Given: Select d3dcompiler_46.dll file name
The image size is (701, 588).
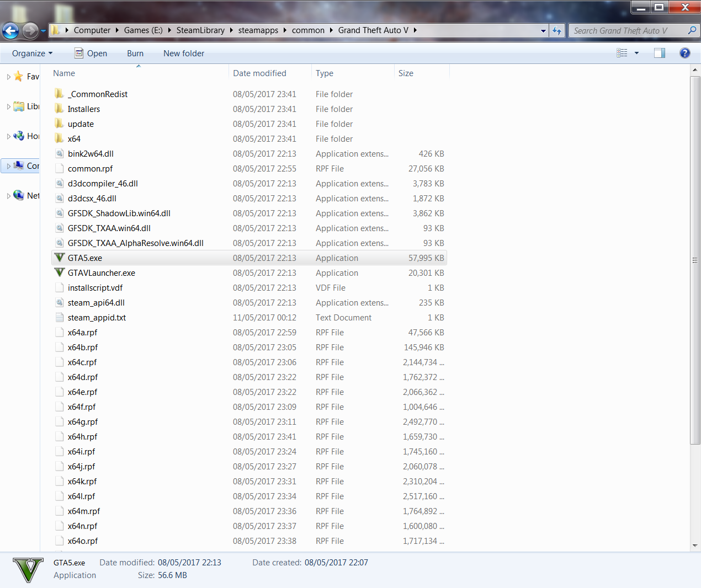Looking at the screenshot, I should point(103,184).
